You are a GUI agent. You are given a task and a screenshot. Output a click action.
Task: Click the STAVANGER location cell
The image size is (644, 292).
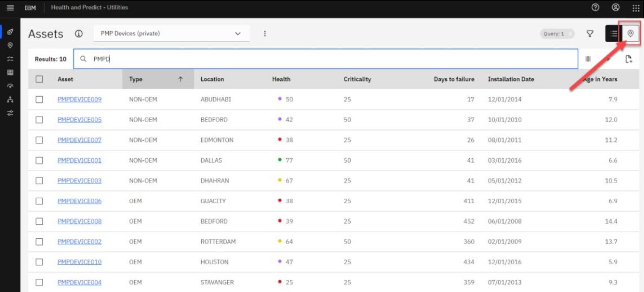click(x=217, y=282)
